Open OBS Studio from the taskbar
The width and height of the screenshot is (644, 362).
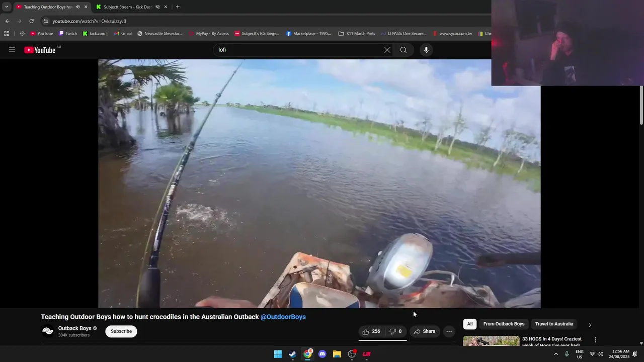click(352, 354)
